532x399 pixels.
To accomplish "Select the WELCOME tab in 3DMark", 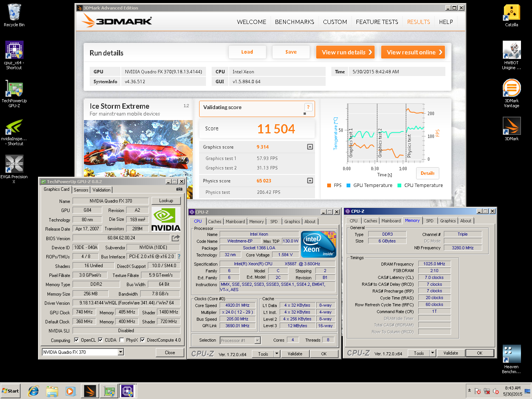I will pyautogui.click(x=252, y=22).
